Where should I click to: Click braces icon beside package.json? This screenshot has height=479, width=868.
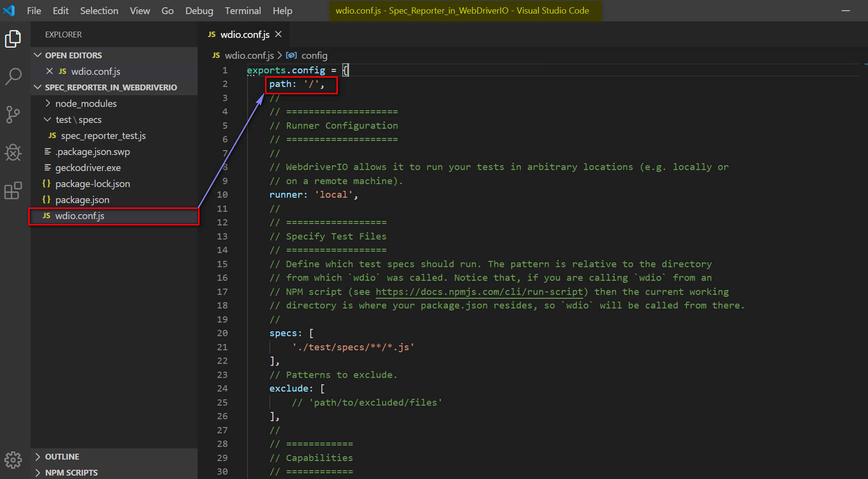47,200
